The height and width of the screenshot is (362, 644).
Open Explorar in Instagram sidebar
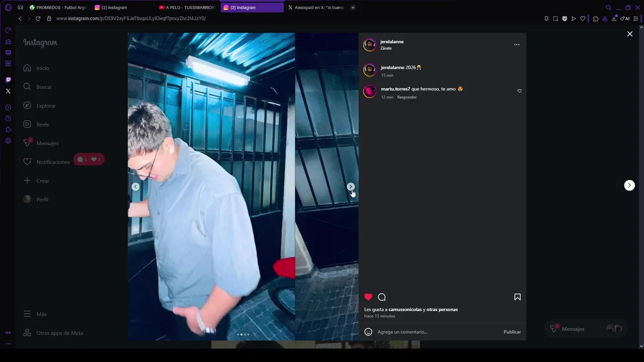[x=39, y=106]
